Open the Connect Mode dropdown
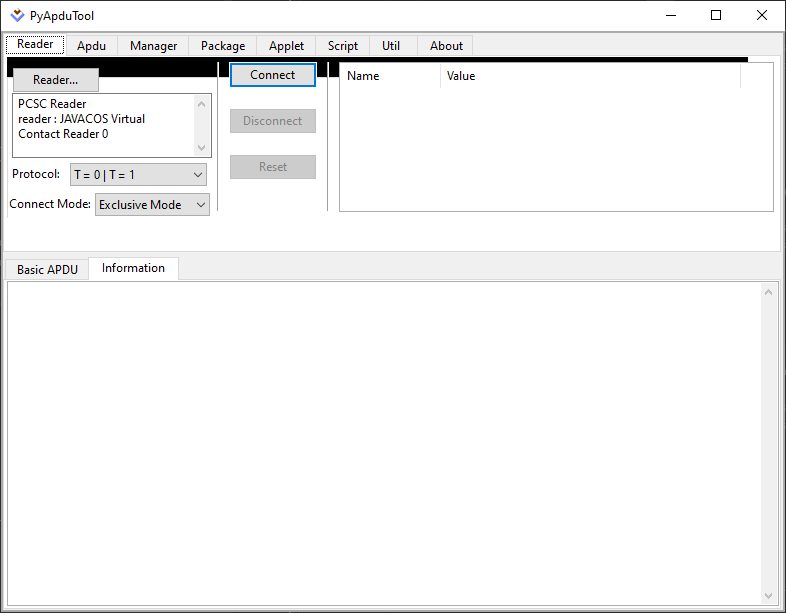Viewport: 786px width, 613px height. coord(152,205)
